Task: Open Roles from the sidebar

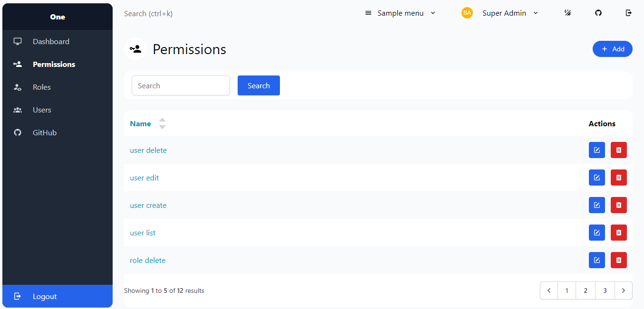Action: click(58, 87)
